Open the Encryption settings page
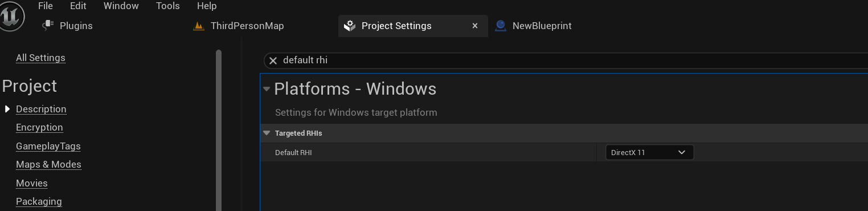Viewport: 868px width, 211px height. click(39, 127)
